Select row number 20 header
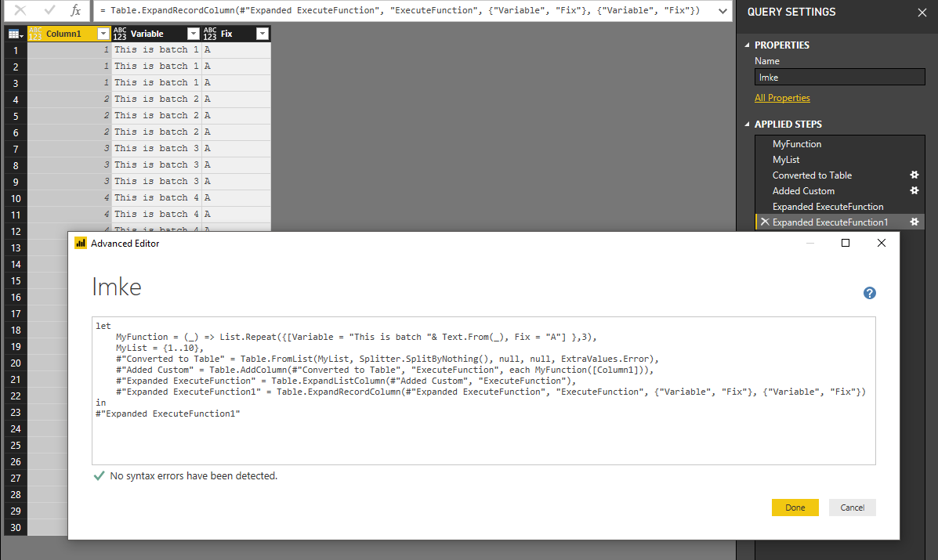The image size is (938, 560). click(x=16, y=363)
